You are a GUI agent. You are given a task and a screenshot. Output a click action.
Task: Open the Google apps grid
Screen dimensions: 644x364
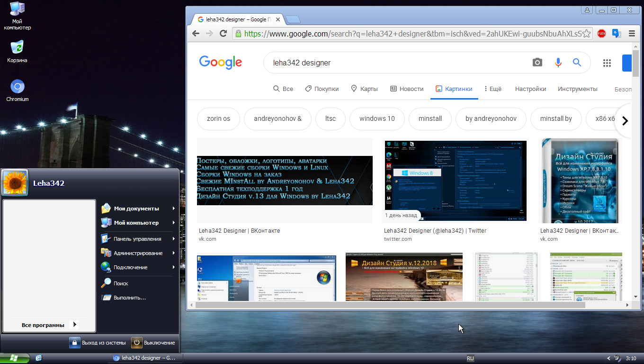[x=607, y=63]
